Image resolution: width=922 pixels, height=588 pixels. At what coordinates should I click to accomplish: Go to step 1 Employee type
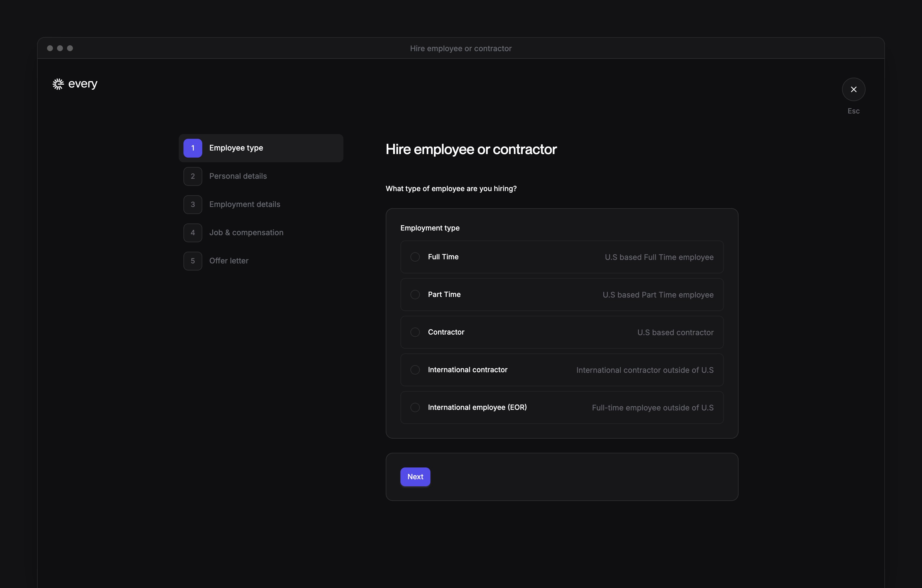click(x=261, y=148)
